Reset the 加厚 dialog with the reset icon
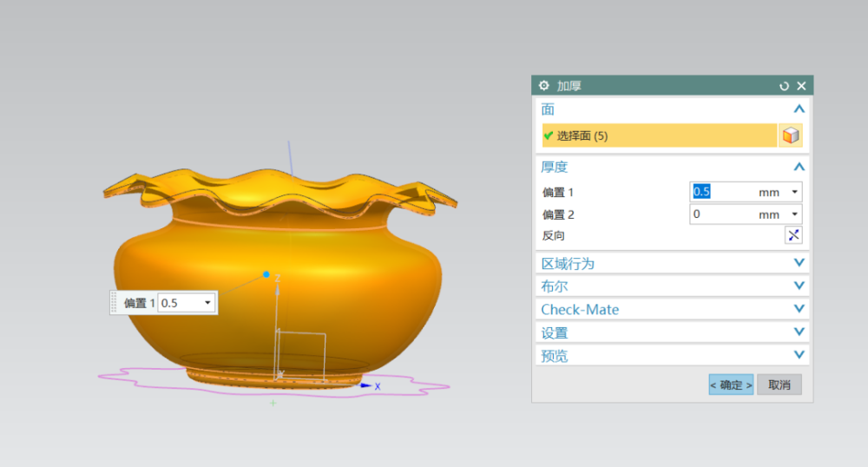868x467 pixels. tap(785, 86)
